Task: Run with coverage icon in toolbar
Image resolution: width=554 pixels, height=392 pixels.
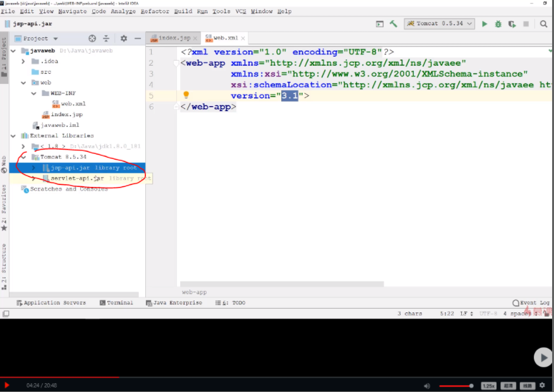Action: [x=512, y=24]
